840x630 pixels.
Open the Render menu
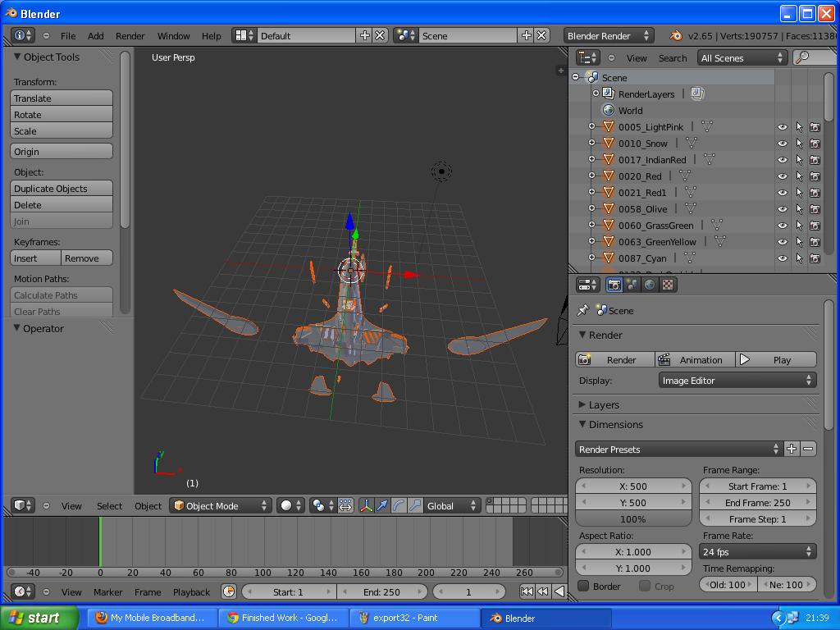tap(130, 36)
